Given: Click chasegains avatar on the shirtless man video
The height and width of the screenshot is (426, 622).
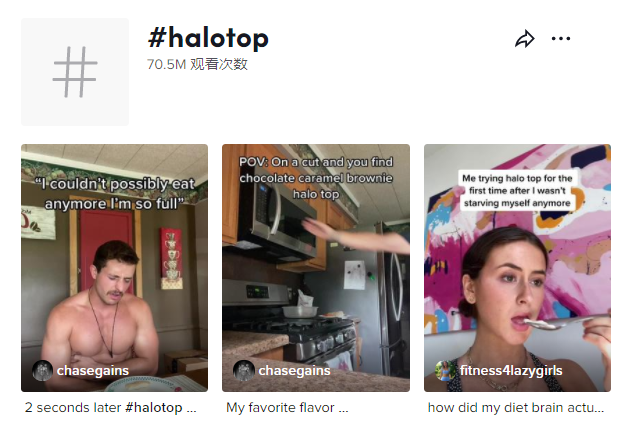Looking at the screenshot, I should [42, 370].
